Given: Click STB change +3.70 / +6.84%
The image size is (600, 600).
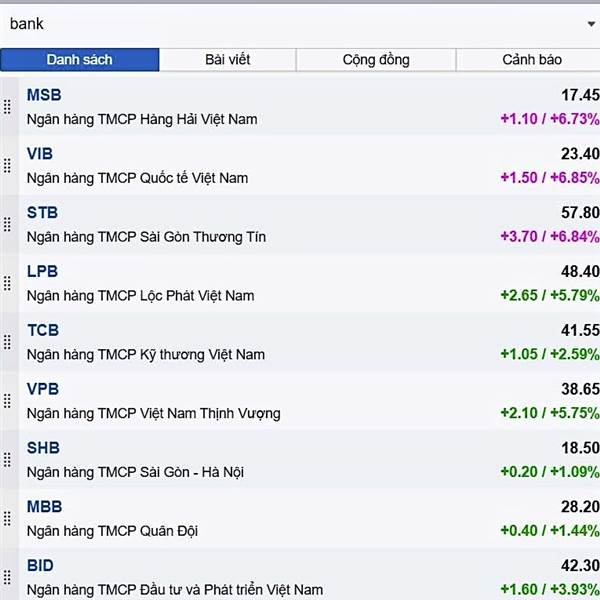Looking at the screenshot, I should pos(550,237).
